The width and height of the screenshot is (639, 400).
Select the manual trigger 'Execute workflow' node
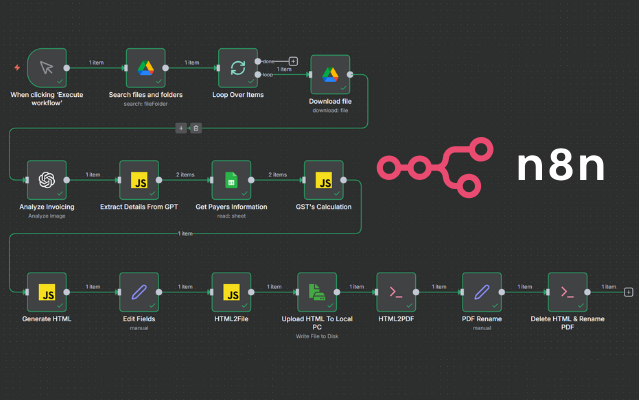[x=47, y=67]
